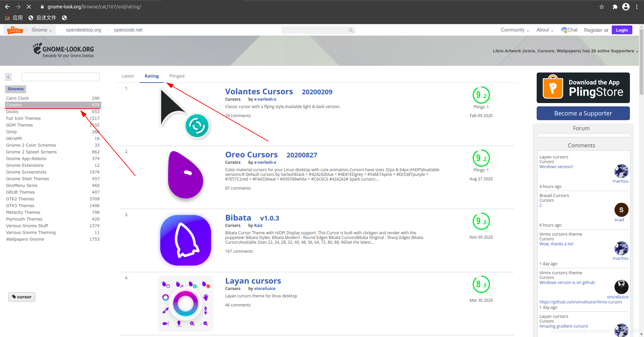Expand the Gnome dropdown in header
Viewport: 644px width, 337px height.
click(x=42, y=30)
